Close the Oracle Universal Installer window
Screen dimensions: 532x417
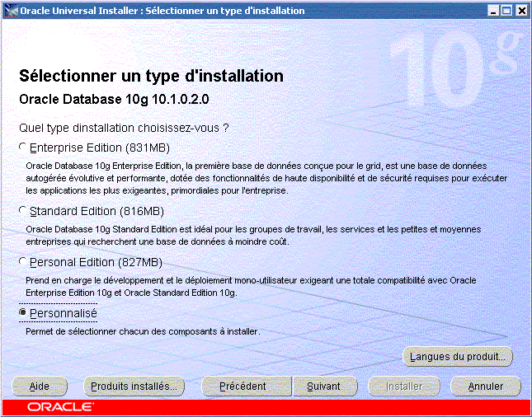click(x=520, y=11)
